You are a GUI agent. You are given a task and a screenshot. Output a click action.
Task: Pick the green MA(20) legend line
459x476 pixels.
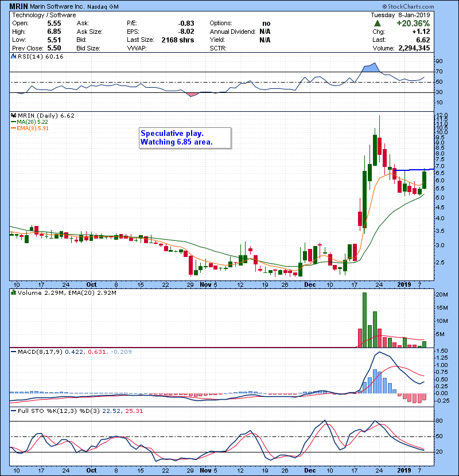point(13,122)
